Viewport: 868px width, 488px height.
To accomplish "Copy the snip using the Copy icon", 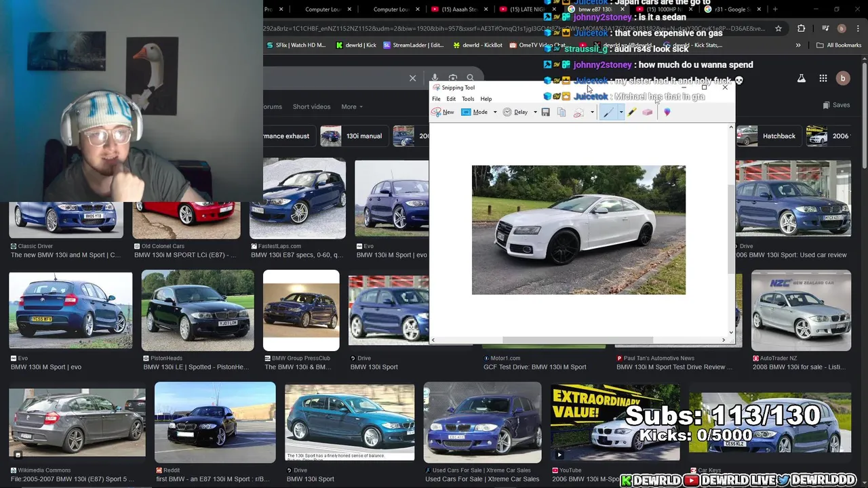I will (x=561, y=112).
